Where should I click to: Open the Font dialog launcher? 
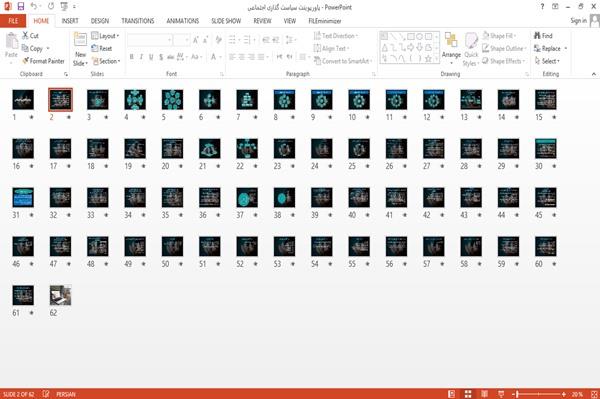click(x=222, y=74)
